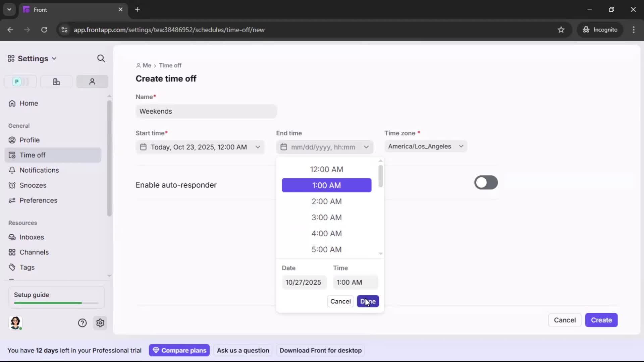Open the company building settings tab icon
The image size is (644, 362).
[x=56, y=81]
